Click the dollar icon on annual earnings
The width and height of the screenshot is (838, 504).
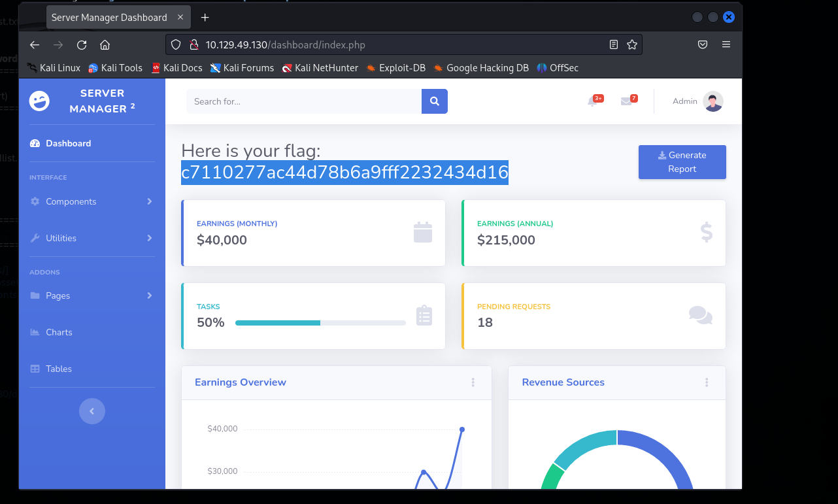point(706,233)
